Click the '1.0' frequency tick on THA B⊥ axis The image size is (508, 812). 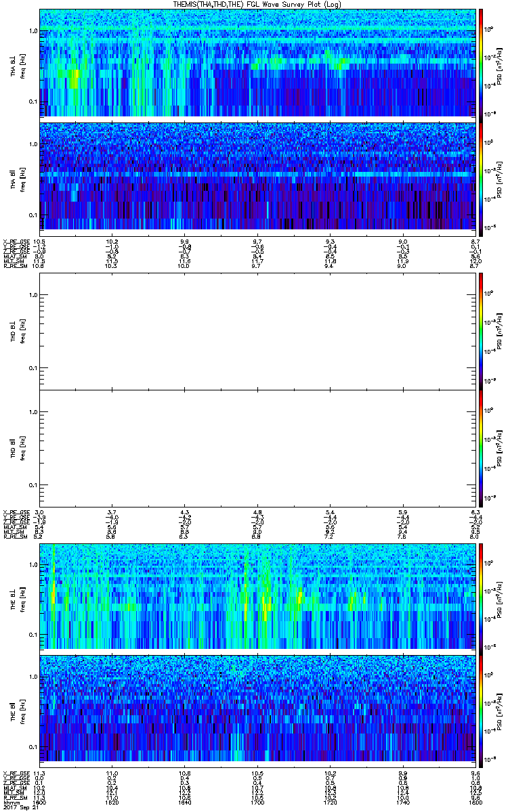(x=33, y=32)
